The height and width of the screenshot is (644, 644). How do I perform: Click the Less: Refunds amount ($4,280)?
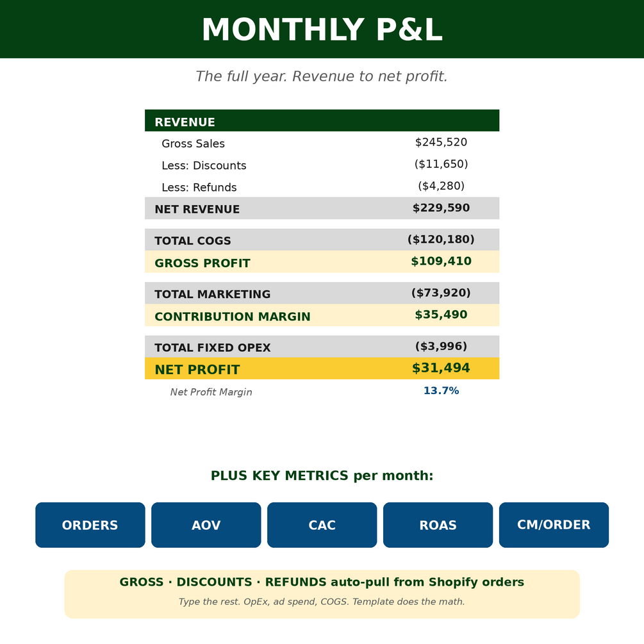441,186
